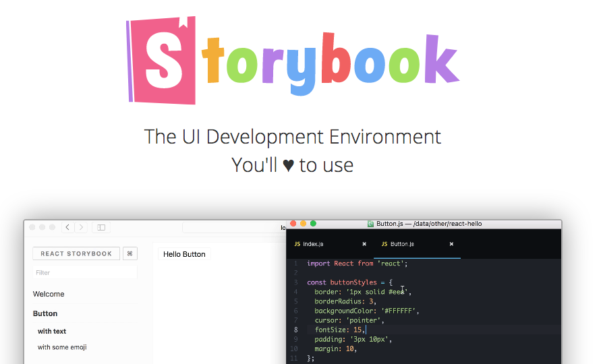The image size is (601, 364).
Task: Click the Button.js file icon in title bar
Action: click(x=370, y=224)
